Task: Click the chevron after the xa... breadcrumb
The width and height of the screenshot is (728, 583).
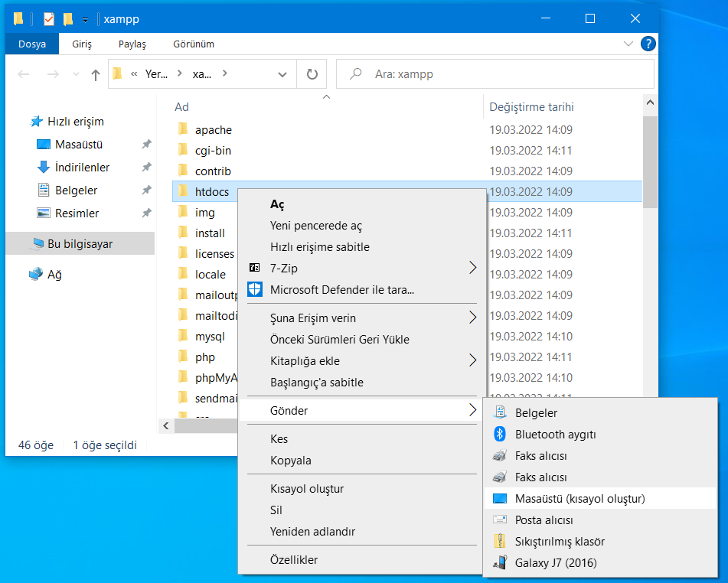Action: (x=225, y=73)
